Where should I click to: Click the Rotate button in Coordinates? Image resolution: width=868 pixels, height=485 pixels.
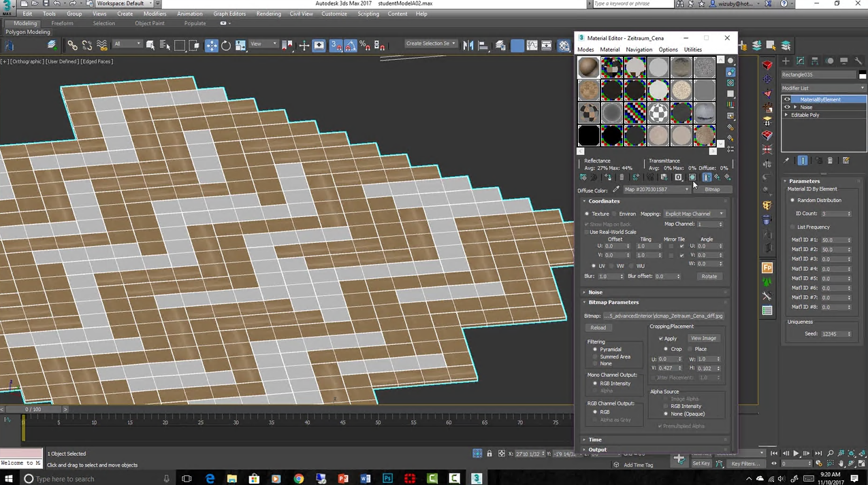709,277
